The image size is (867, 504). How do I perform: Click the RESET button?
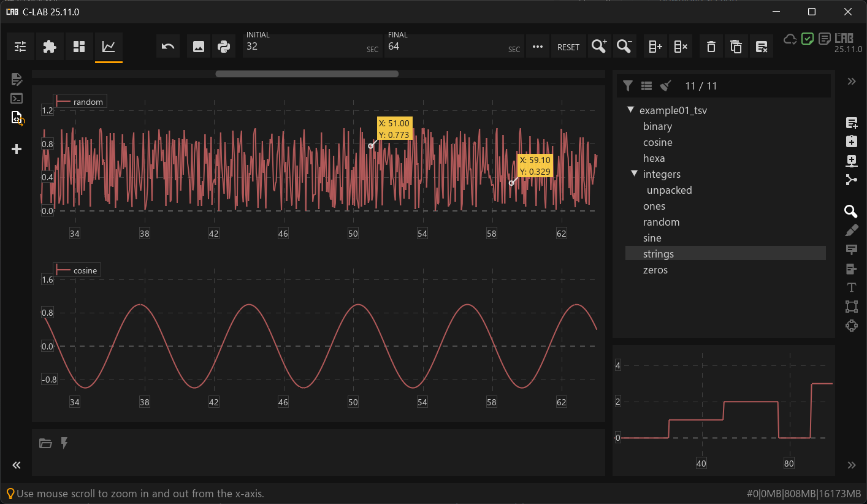pyautogui.click(x=568, y=47)
